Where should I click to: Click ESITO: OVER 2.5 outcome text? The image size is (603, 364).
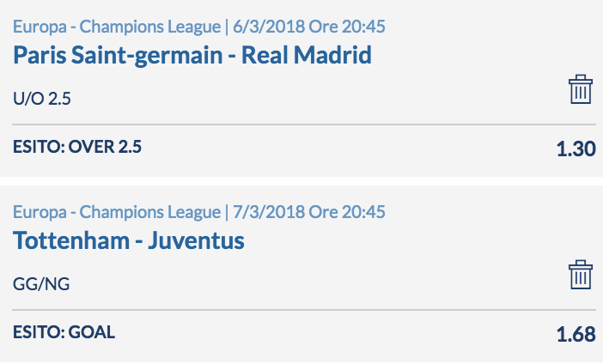[77, 147]
